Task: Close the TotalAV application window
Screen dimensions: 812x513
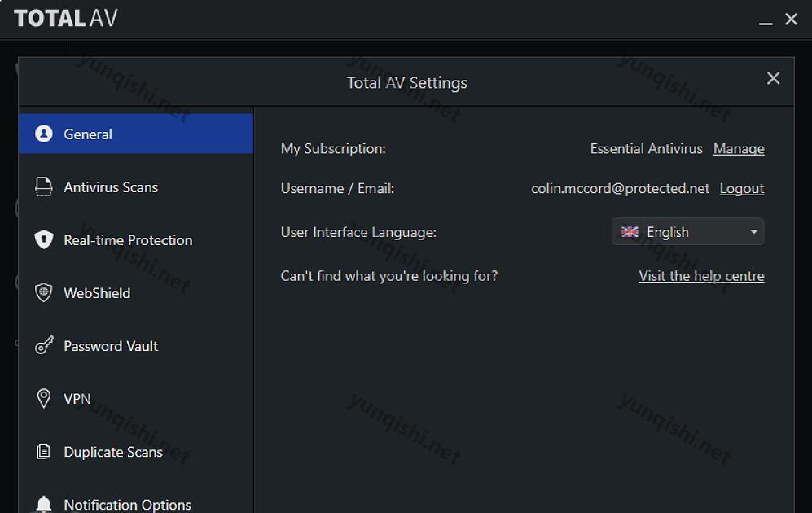Action: [792, 20]
